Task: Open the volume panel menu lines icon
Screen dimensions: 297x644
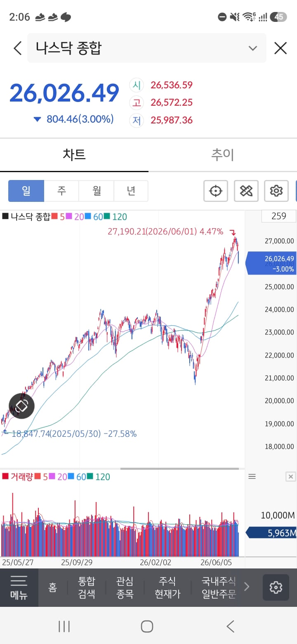Action: pos(252,476)
